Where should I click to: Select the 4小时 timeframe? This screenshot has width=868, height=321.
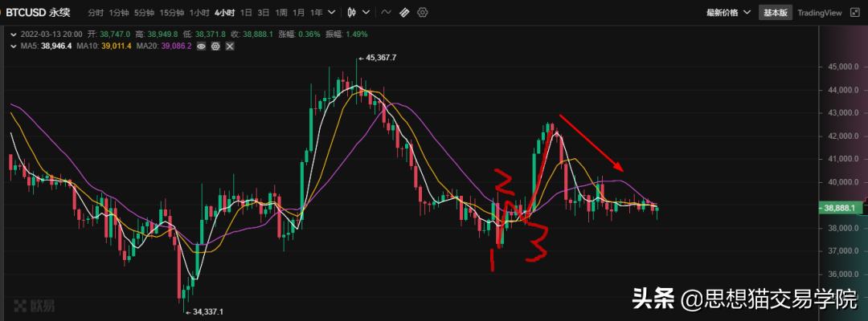pyautogui.click(x=225, y=12)
